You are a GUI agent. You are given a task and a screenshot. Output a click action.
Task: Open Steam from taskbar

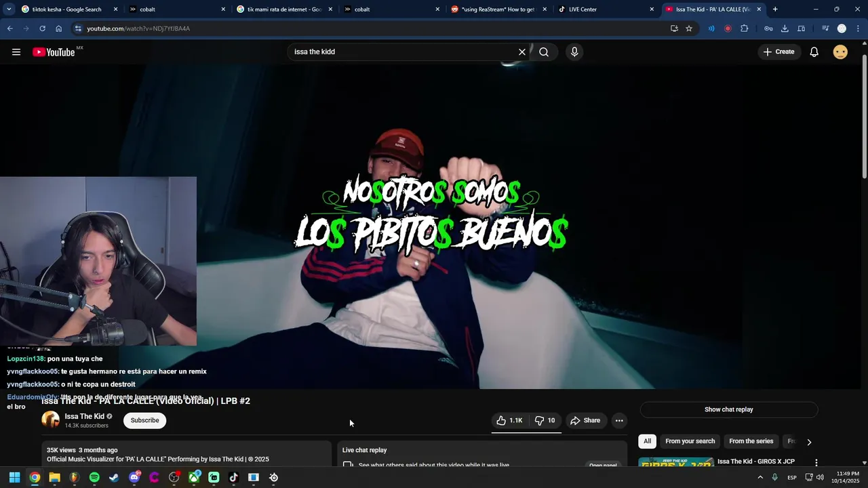point(114,477)
